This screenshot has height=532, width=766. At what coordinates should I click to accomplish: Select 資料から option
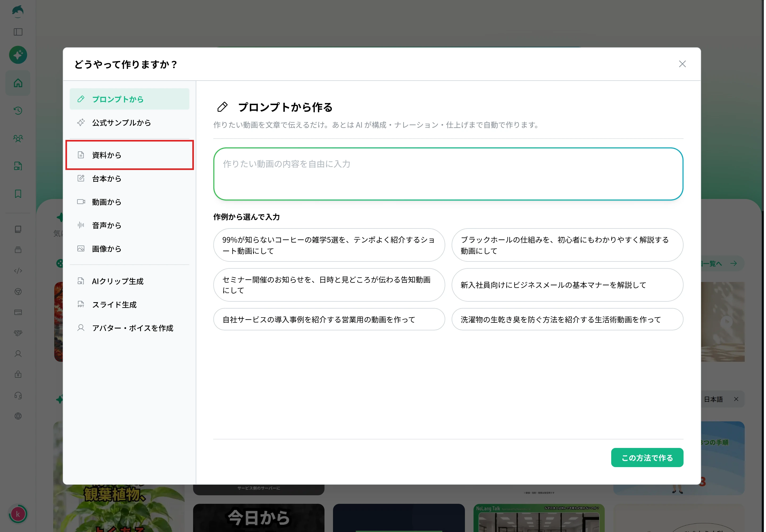(x=129, y=155)
